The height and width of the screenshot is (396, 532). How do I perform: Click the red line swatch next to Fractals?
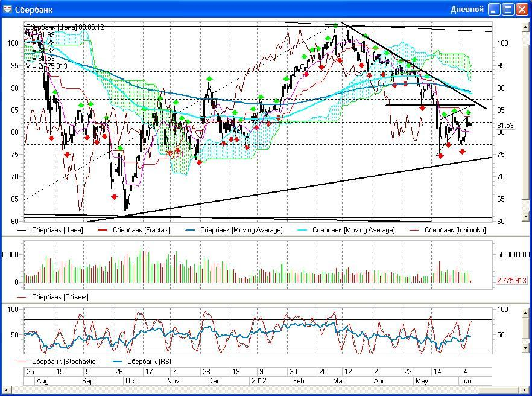(103, 230)
